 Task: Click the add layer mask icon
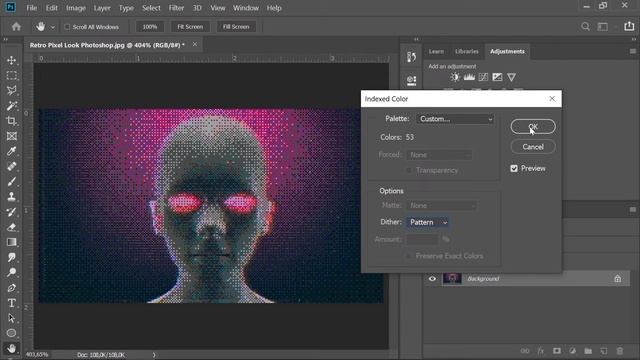pyautogui.click(x=557, y=351)
